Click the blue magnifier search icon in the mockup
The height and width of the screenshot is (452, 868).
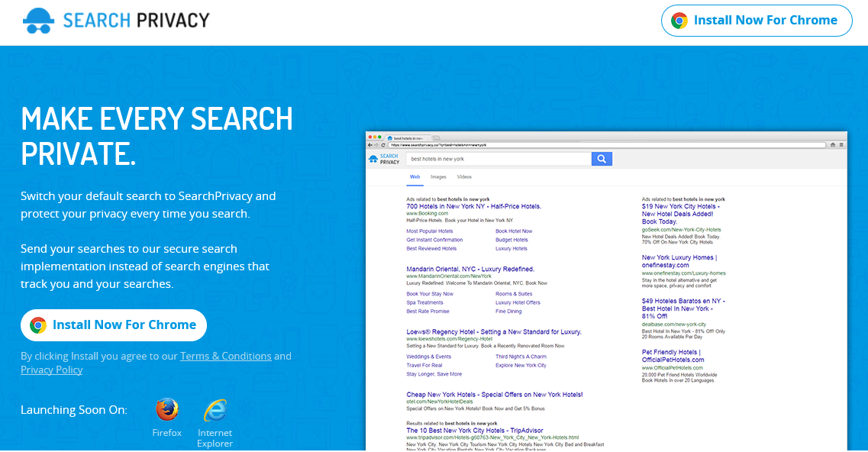point(602,159)
